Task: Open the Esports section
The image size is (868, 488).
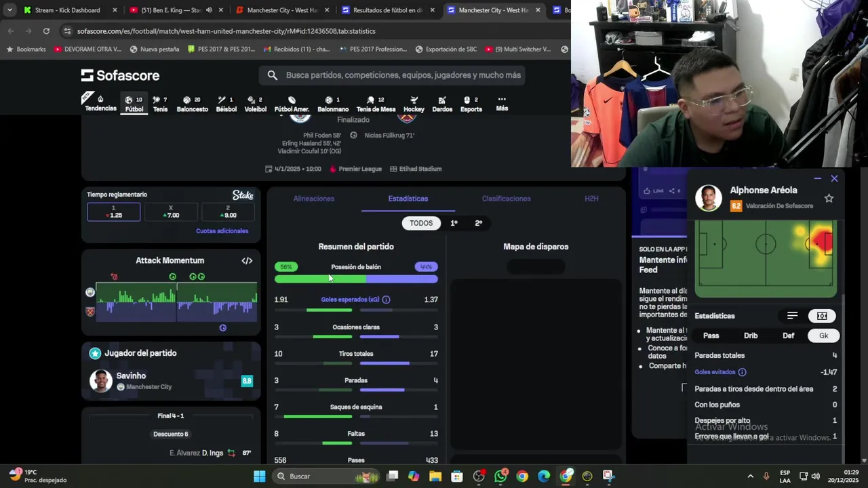Action: point(471,103)
